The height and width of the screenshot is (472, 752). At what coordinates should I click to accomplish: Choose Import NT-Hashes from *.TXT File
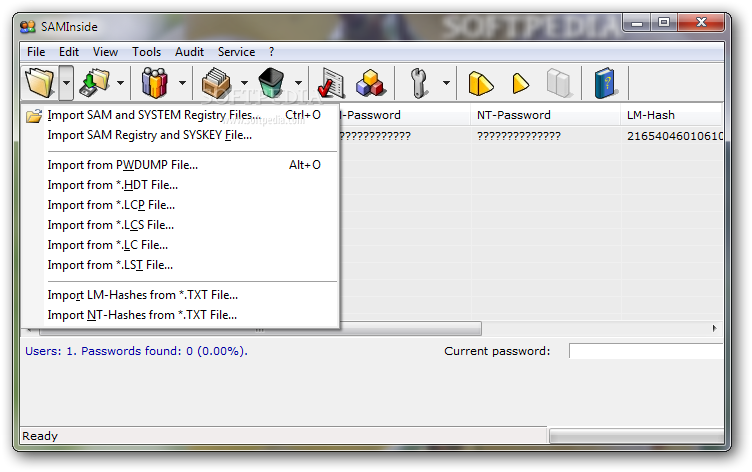[x=179, y=315]
